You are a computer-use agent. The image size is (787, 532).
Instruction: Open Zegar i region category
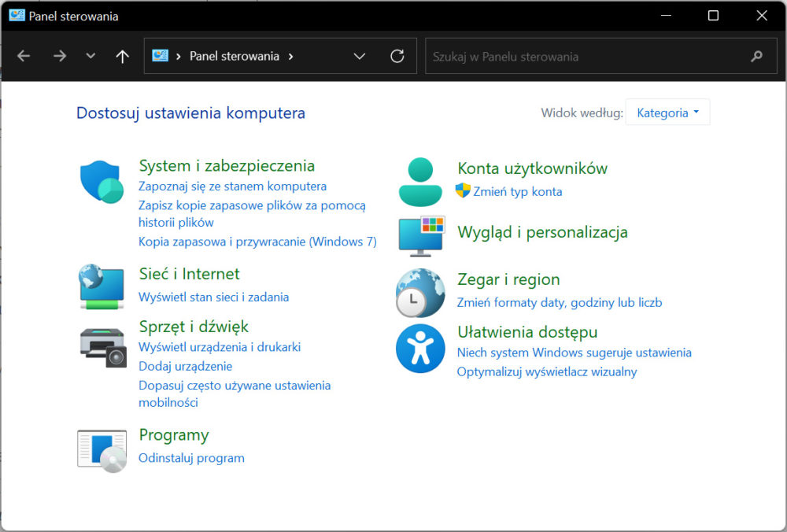(508, 279)
